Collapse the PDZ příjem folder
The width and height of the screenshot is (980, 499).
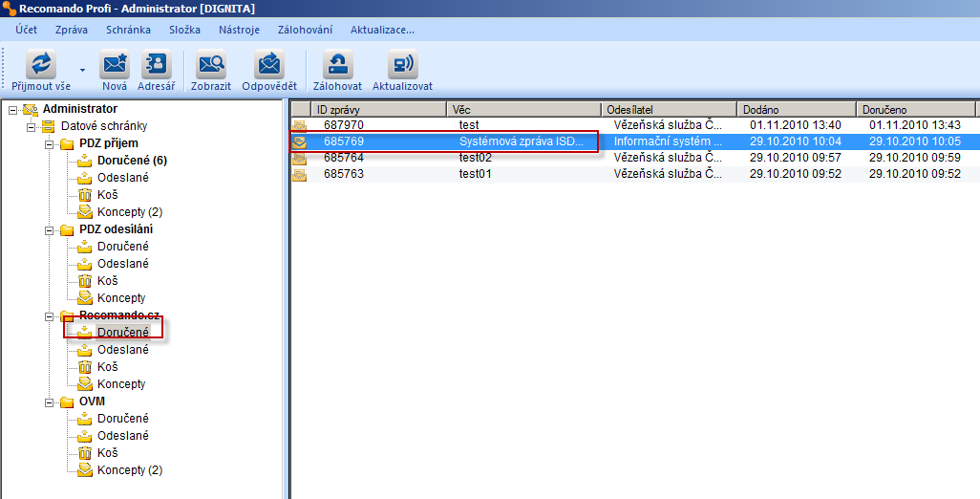click(50, 143)
